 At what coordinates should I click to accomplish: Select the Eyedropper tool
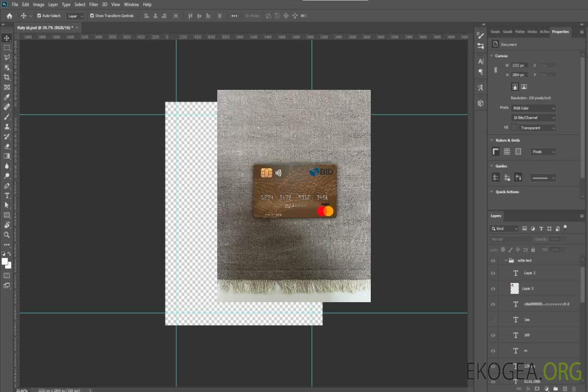[x=7, y=97]
